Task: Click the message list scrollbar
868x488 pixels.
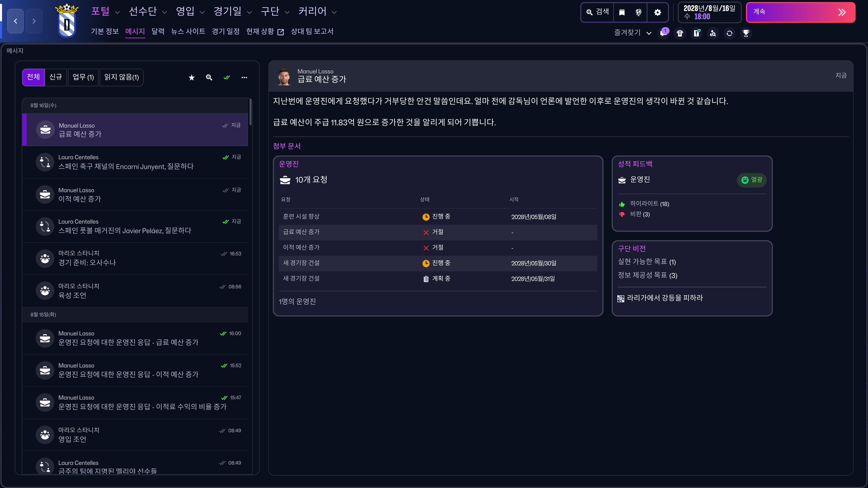Action: coord(250,113)
